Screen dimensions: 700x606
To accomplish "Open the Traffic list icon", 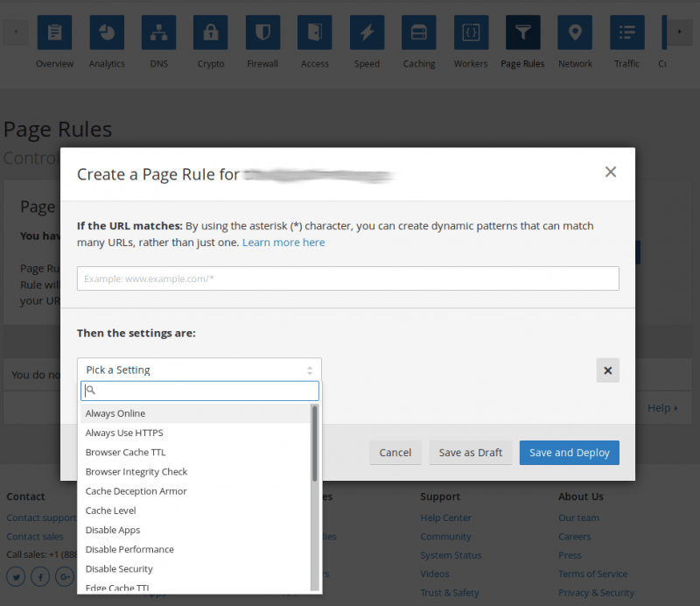I will pos(627,32).
